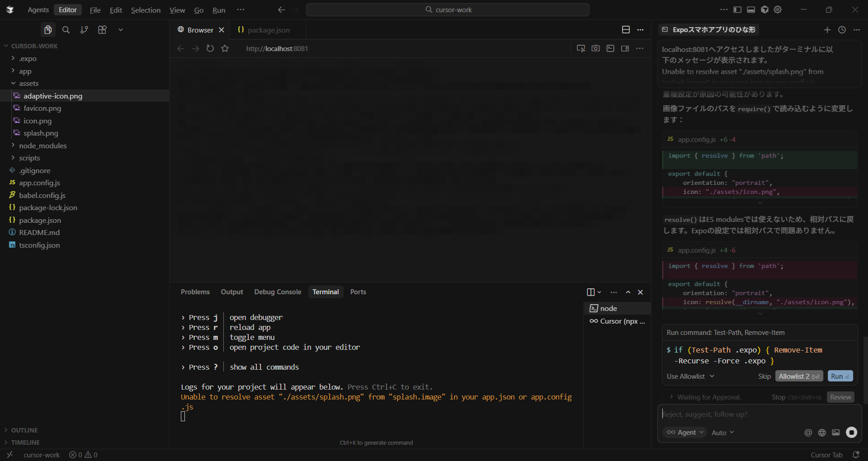868x461 pixels.
Task: Bookmark the page with star icon
Action: pos(225,48)
